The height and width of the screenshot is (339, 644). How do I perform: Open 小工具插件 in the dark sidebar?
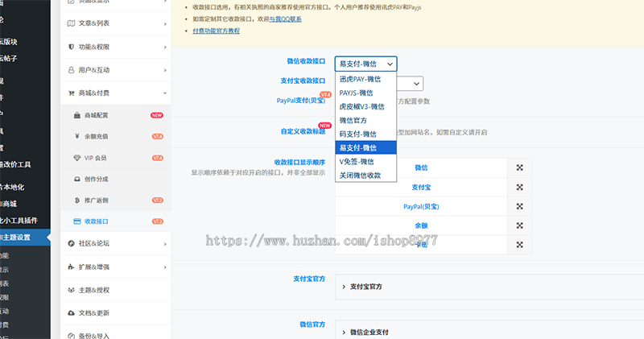pyautogui.click(x=19, y=221)
